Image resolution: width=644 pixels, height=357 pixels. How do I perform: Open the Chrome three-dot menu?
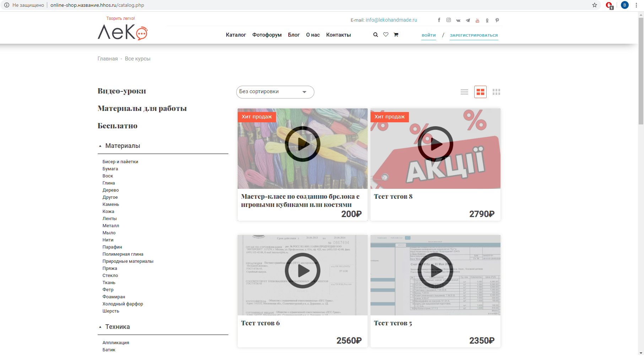[x=636, y=5]
